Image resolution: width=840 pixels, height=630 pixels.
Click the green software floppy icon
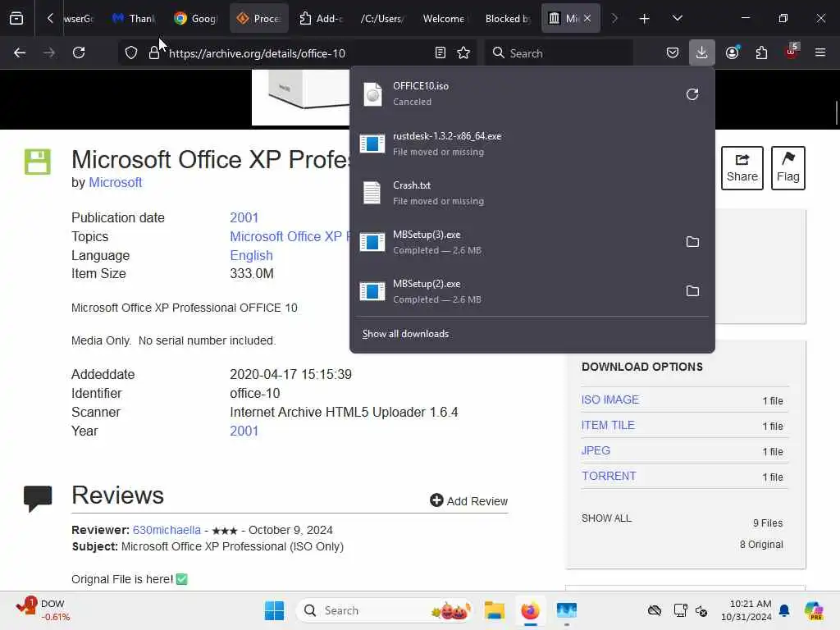point(38,162)
